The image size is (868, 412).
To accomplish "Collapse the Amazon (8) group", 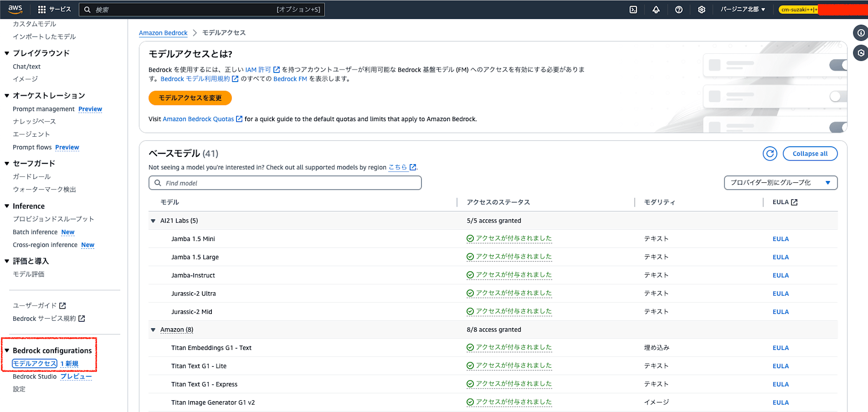I will coord(153,330).
